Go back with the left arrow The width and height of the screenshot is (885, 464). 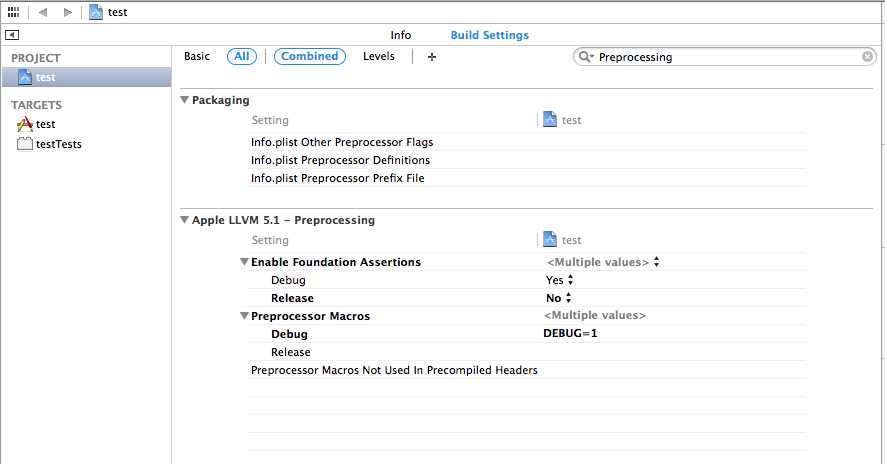point(43,12)
